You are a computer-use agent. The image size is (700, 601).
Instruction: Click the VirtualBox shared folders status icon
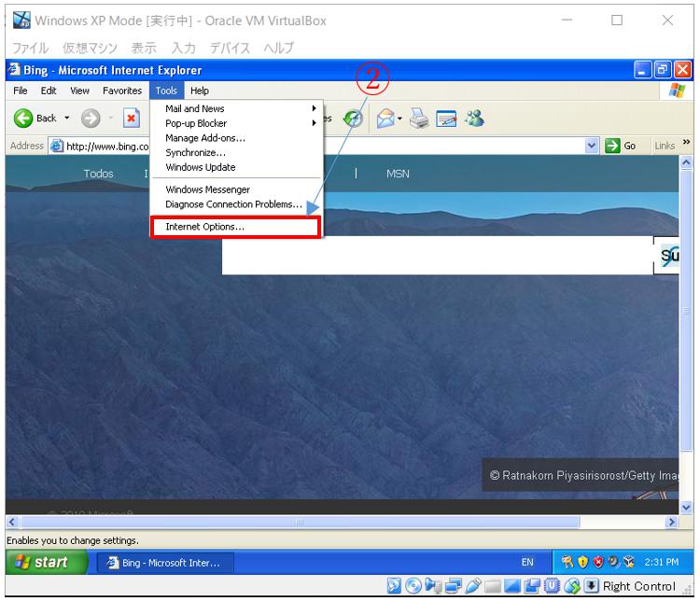click(x=493, y=586)
